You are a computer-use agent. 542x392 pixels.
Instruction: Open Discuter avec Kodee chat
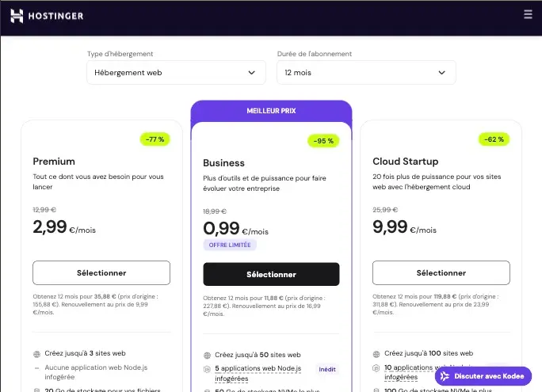483,376
